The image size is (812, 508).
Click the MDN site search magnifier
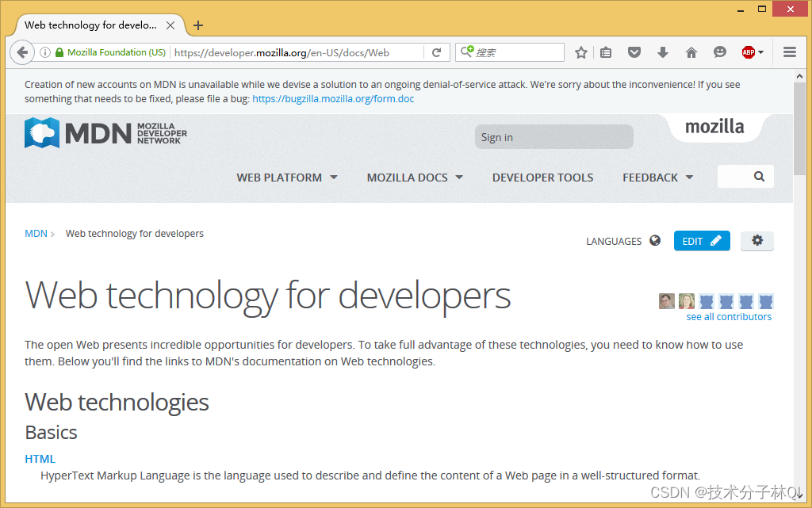coord(759,177)
